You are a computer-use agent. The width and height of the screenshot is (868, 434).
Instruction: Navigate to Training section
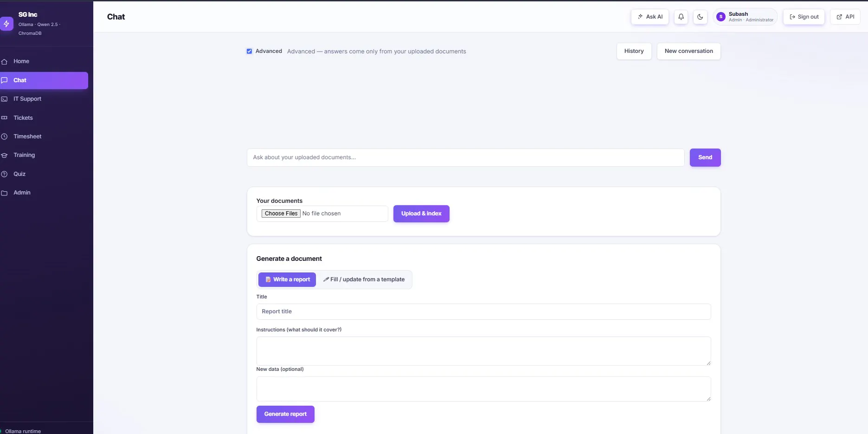click(44, 155)
